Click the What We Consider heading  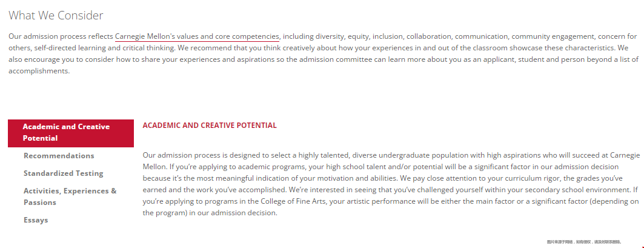click(x=56, y=15)
